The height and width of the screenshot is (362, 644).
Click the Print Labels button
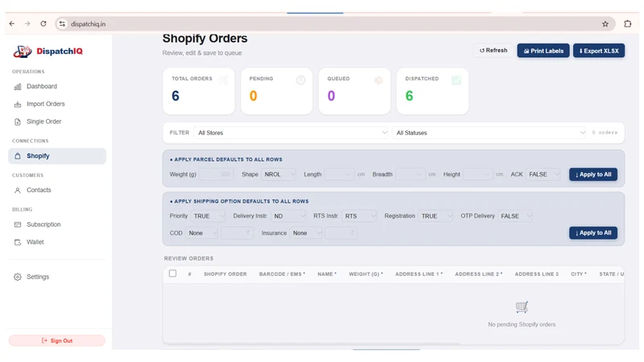point(543,51)
